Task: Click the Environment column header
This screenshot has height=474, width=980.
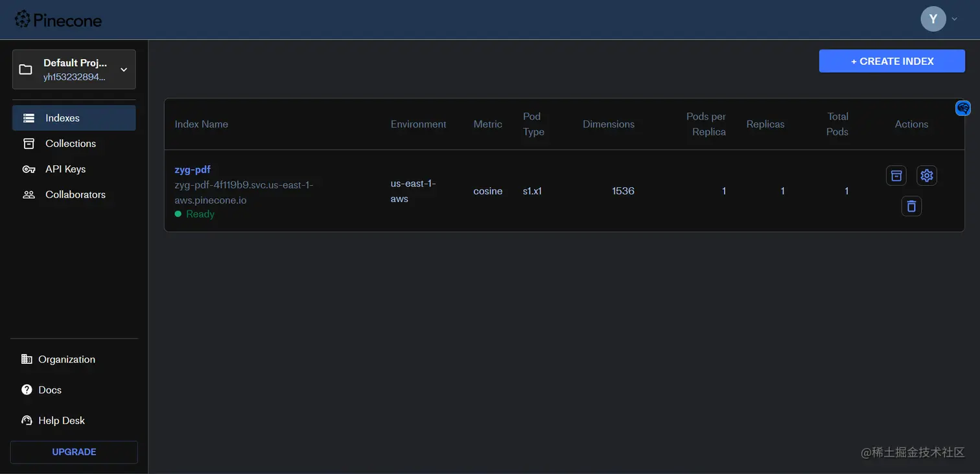Action: click(419, 124)
